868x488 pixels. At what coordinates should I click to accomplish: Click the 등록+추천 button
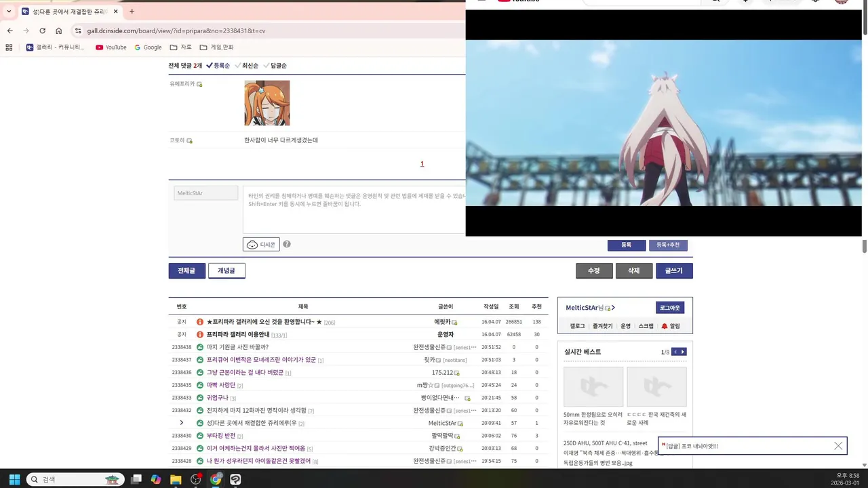pyautogui.click(x=668, y=245)
